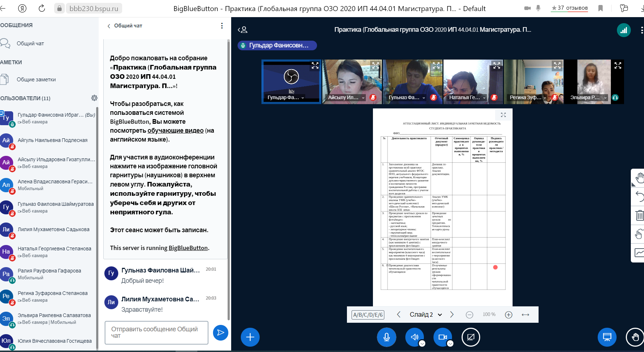Open Общие заметки shared notes

[36, 80]
